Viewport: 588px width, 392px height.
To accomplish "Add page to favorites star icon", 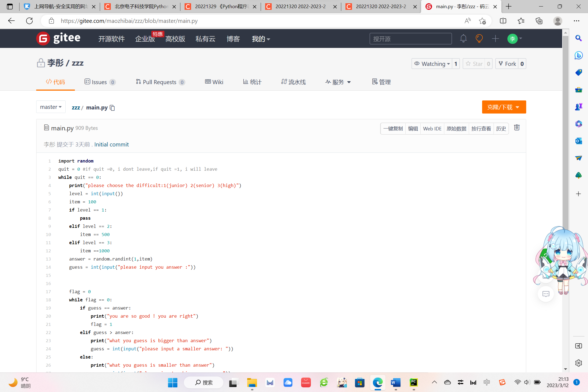I will tap(482, 21).
